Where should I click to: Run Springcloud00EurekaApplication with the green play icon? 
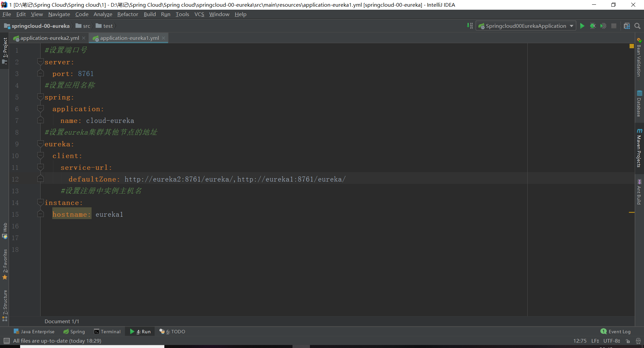click(582, 26)
